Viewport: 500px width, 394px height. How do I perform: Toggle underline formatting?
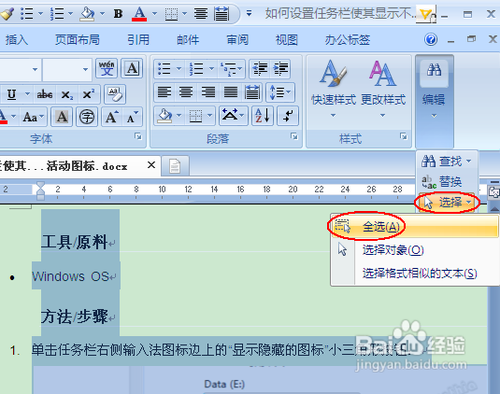[x=12, y=94]
